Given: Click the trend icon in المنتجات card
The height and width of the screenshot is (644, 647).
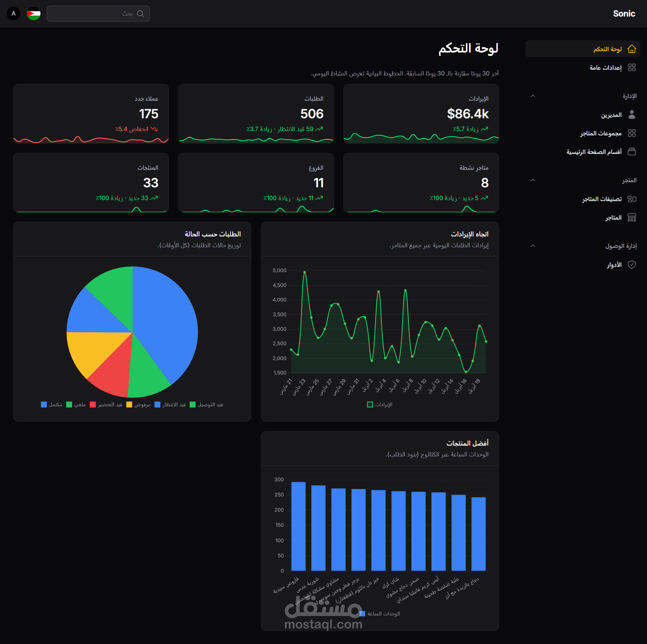Looking at the screenshot, I should click(x=154, y=198).
